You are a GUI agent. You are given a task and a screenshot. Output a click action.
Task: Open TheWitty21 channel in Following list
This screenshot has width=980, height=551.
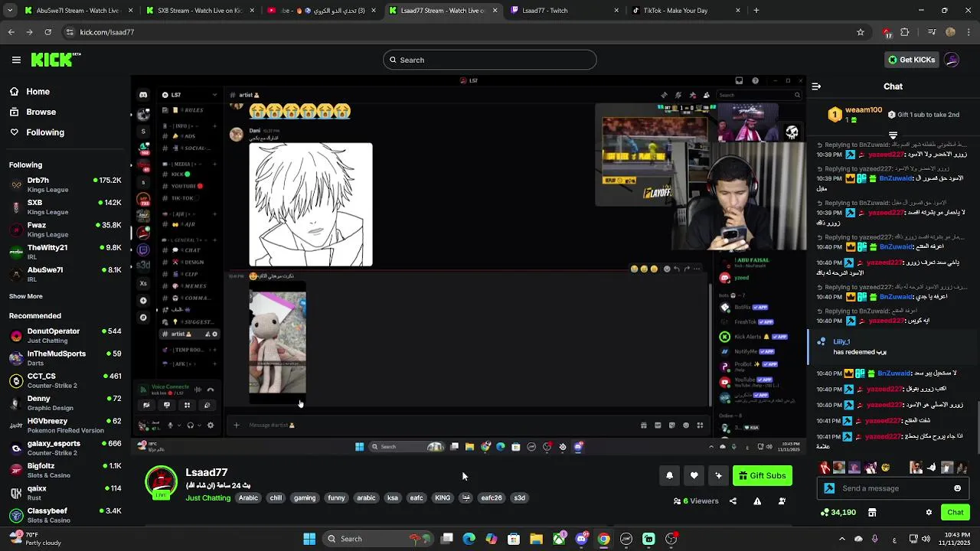(x=65, y=252)
